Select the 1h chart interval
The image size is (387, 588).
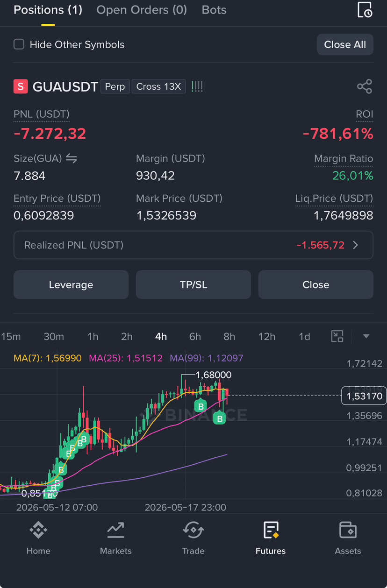(93, 336)
